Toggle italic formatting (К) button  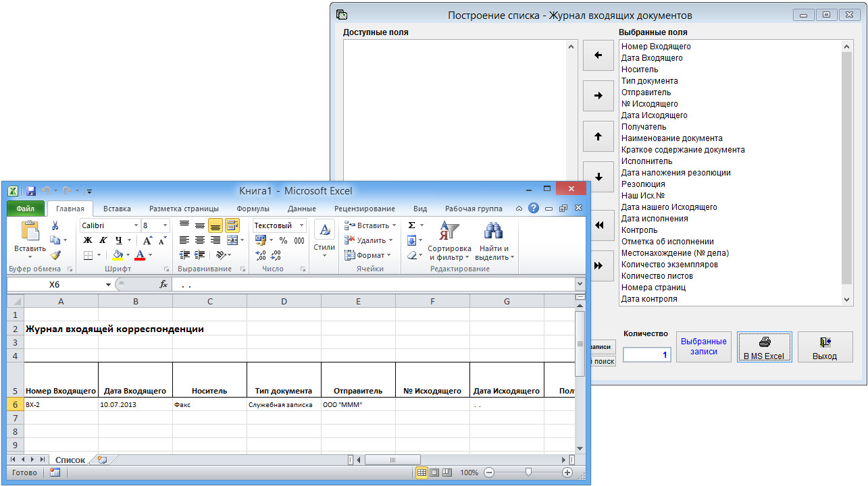tap(103, 240)
